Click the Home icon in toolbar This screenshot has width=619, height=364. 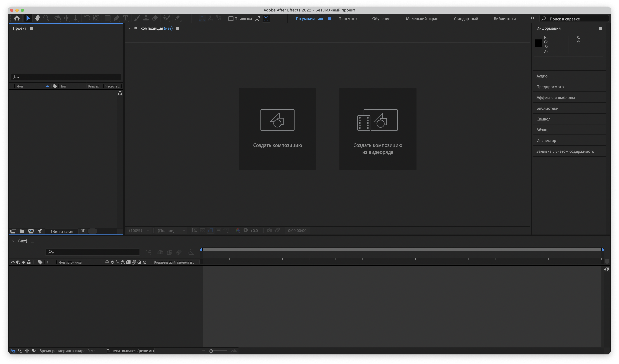(17, 18)
